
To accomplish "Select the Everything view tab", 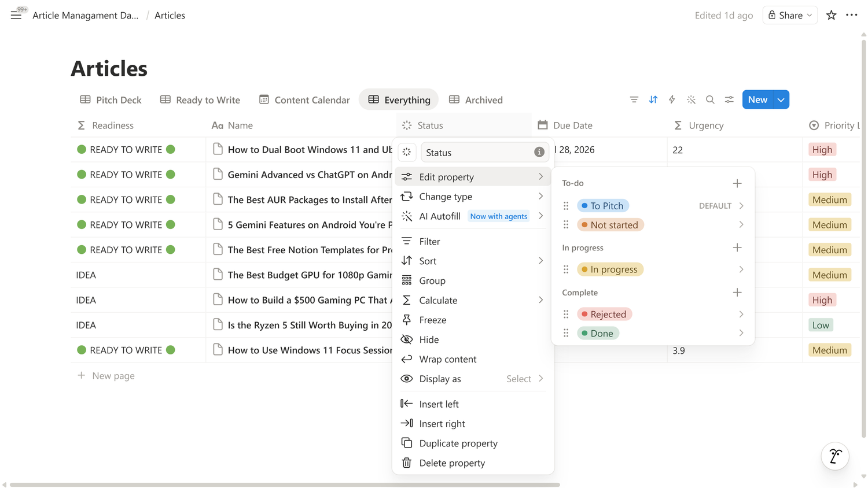I will 399,99.
